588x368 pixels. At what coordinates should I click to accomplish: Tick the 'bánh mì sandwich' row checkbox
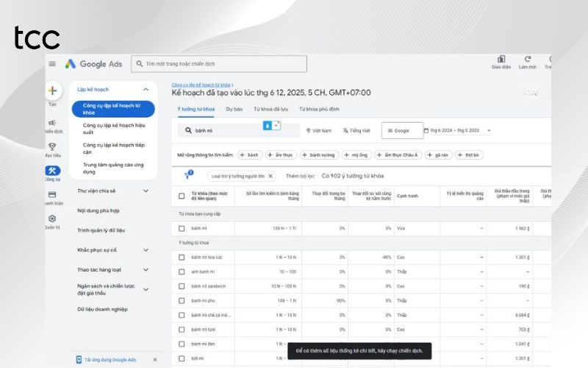click(x=182, y=286)
